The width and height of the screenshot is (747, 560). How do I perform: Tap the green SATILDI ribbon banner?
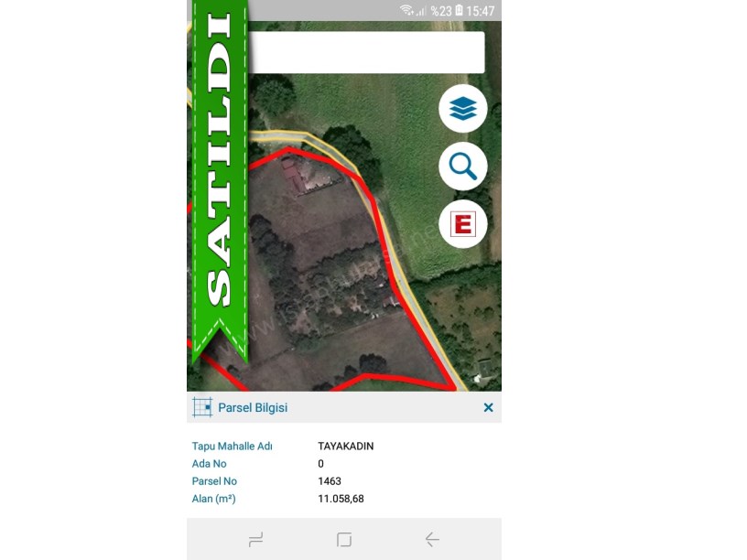click(220, 181)
